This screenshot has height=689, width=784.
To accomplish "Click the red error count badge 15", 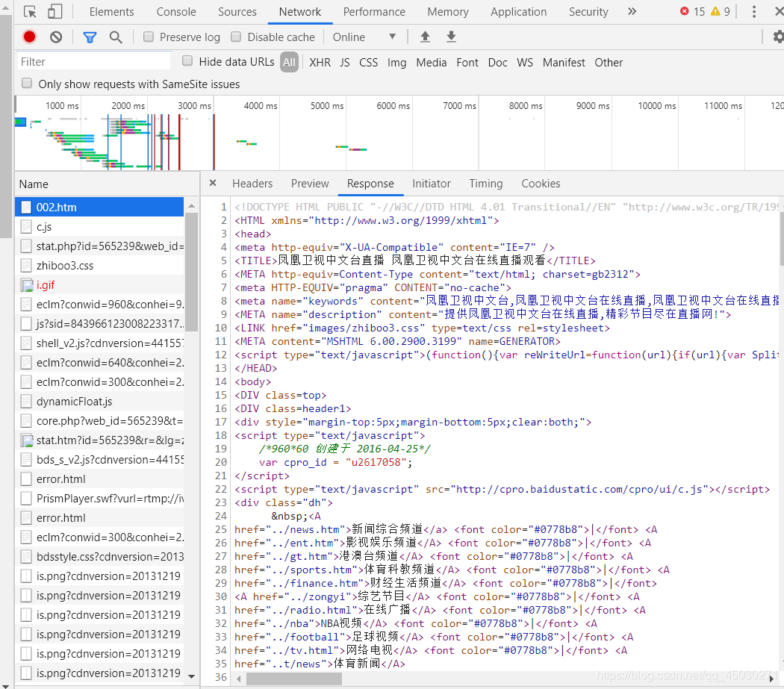I will 692,11.
